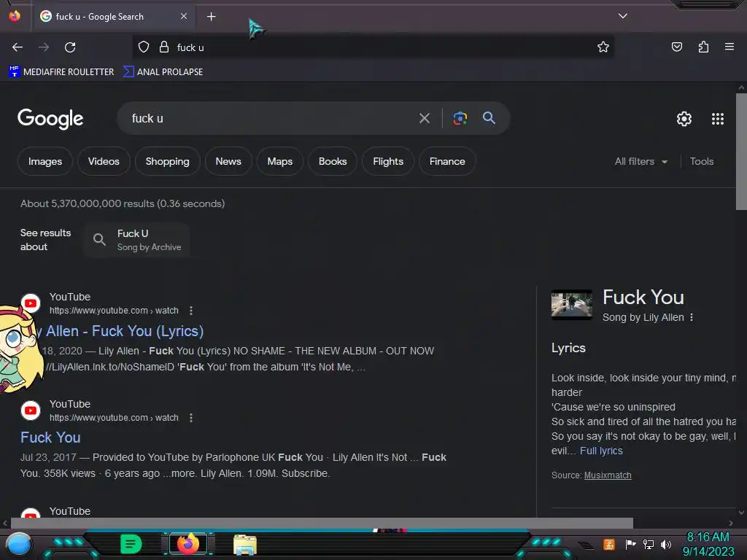Viewport: 747px width, 560px height.
Task: Switch to the Books filter
Action: coord(333,161)
